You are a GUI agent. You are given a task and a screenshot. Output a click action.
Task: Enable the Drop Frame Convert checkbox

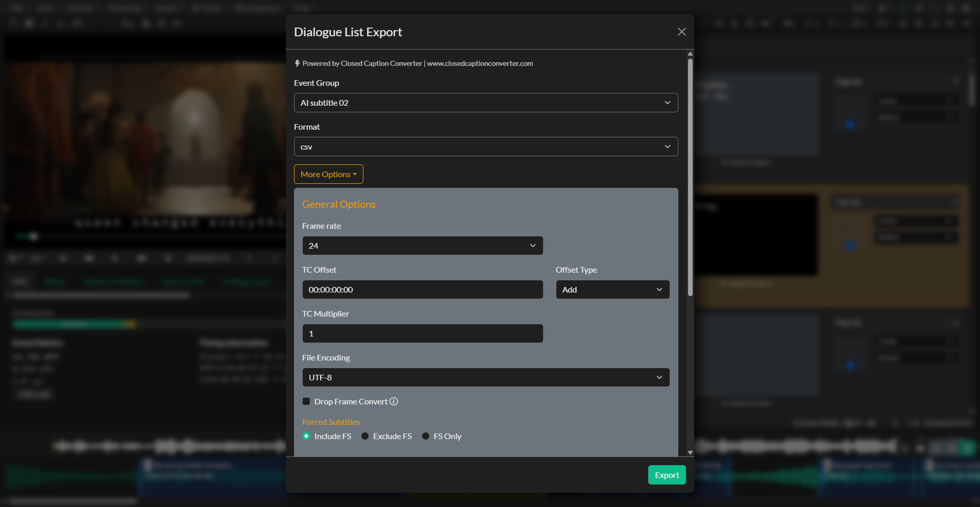pos(306,402)
